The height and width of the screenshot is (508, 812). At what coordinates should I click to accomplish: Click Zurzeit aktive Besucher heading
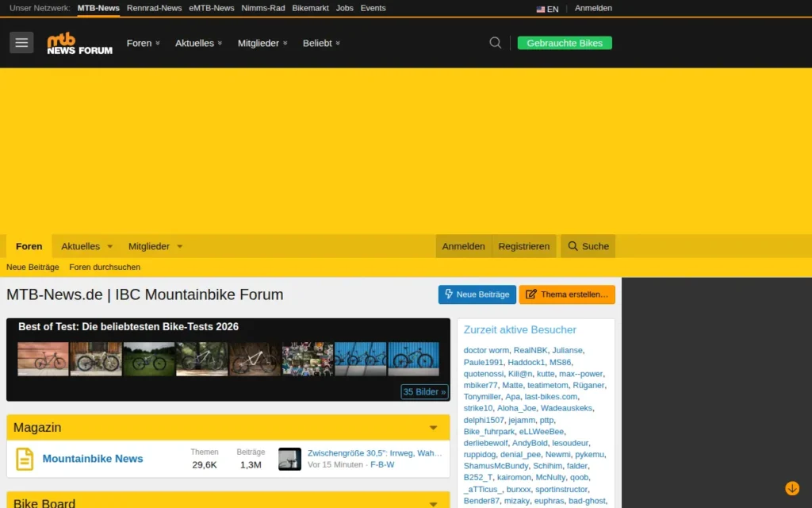[520, 329]
